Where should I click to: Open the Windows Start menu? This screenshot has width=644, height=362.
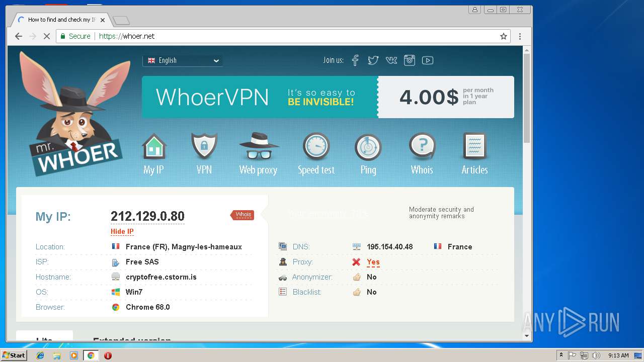click(x=14, y=355)
